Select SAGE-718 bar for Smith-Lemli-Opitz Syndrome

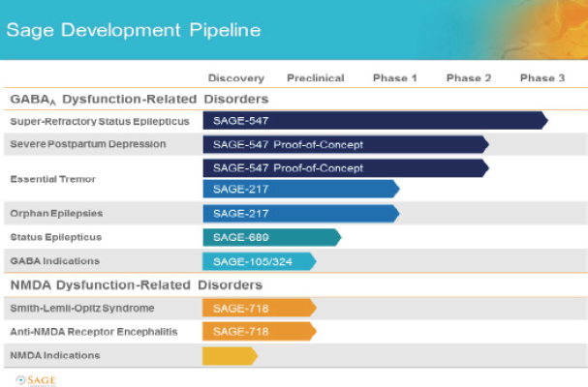click(260, 308)
